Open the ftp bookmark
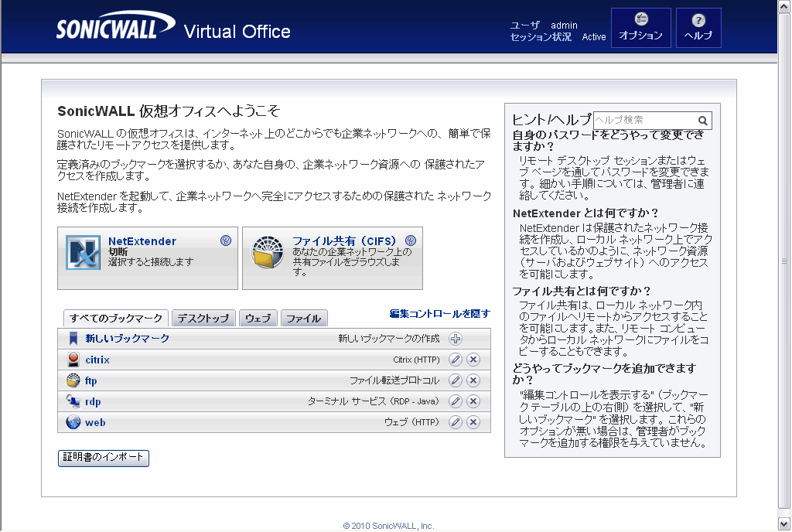792x532 pixels. [91, 380]
